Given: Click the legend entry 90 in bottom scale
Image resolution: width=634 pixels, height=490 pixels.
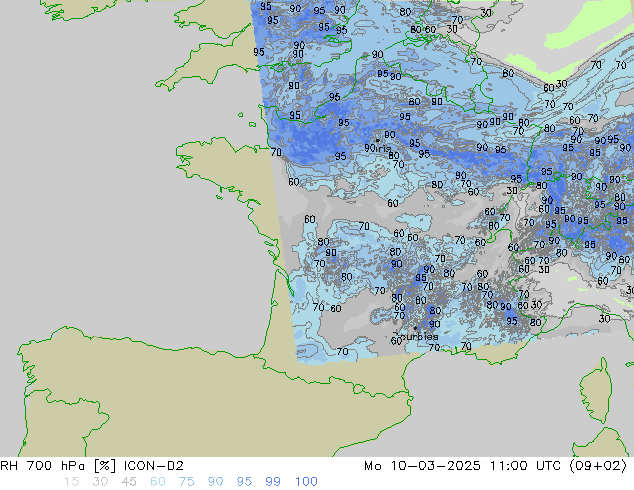Looking at the screenshot, I should [215, 482].
